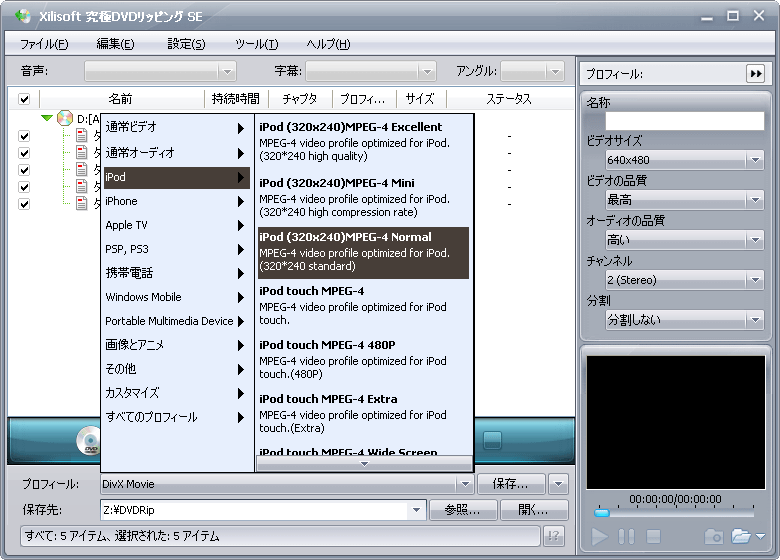Image resolution: width=780 pixels, height=560 pixels.
Task: Choose iPod touch MPEG-4 Extra profile
Action: click(363, 414)
